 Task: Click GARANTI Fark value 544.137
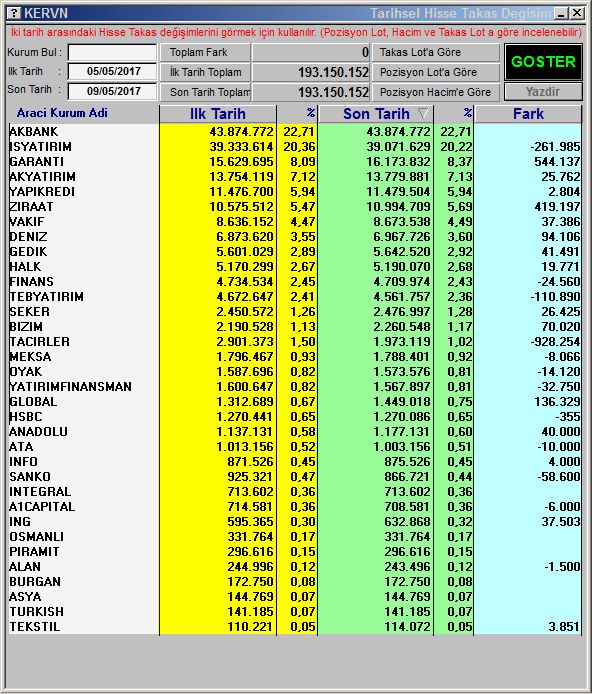pos(557,162)
